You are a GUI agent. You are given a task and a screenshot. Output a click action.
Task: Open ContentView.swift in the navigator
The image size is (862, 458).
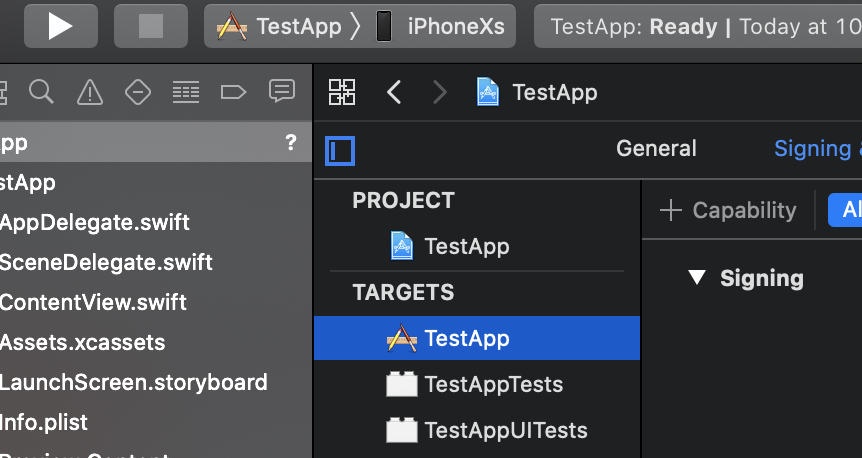click(93, 302)
